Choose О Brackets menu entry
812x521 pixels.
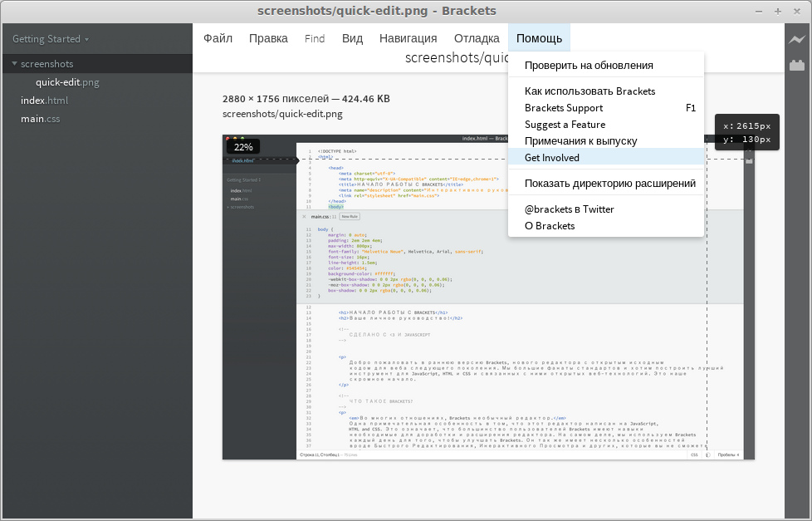pos(606,226)
